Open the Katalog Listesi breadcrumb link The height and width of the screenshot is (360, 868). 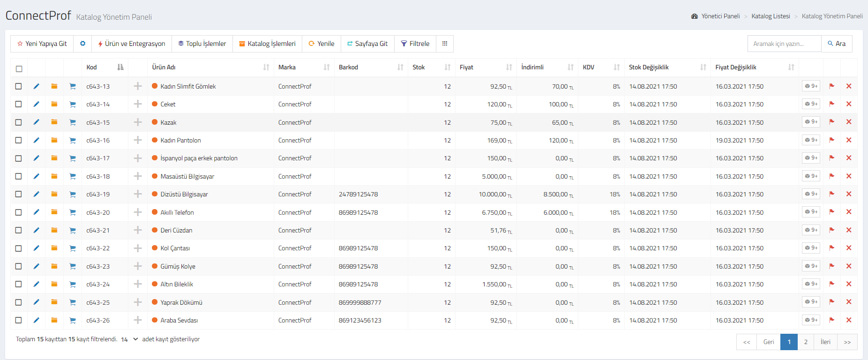pyautogui.click(x=771, y=16)
